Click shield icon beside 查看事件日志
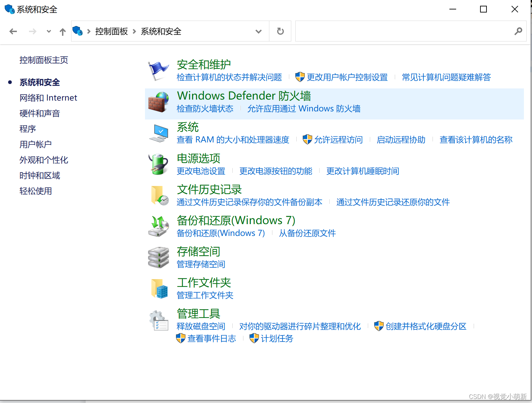The height and width of the screenshot is (403, 532). [x=181, y=338]
